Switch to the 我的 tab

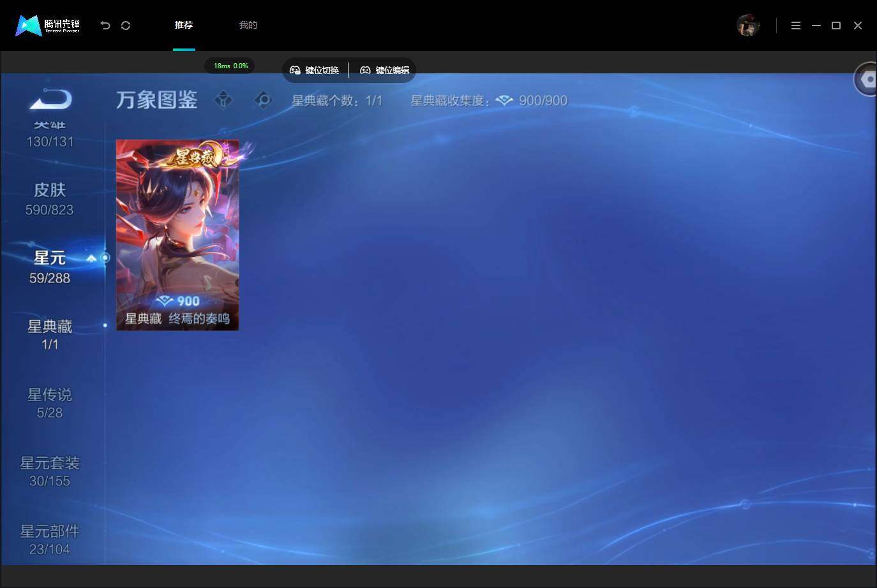point(248,25)
